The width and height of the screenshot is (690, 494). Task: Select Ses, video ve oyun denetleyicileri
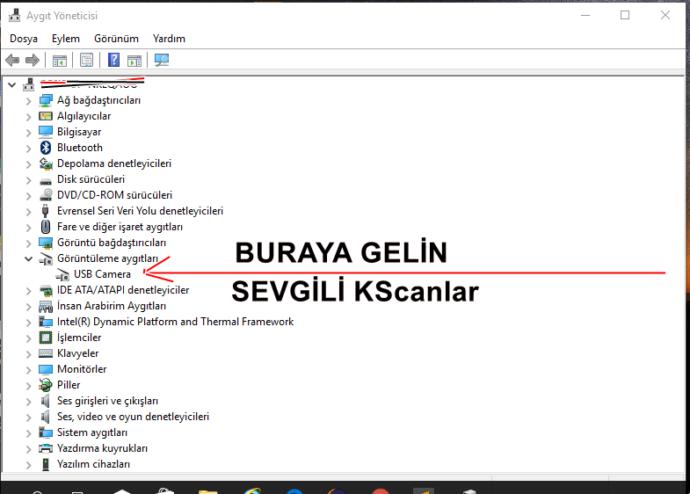tap(133, 417)
